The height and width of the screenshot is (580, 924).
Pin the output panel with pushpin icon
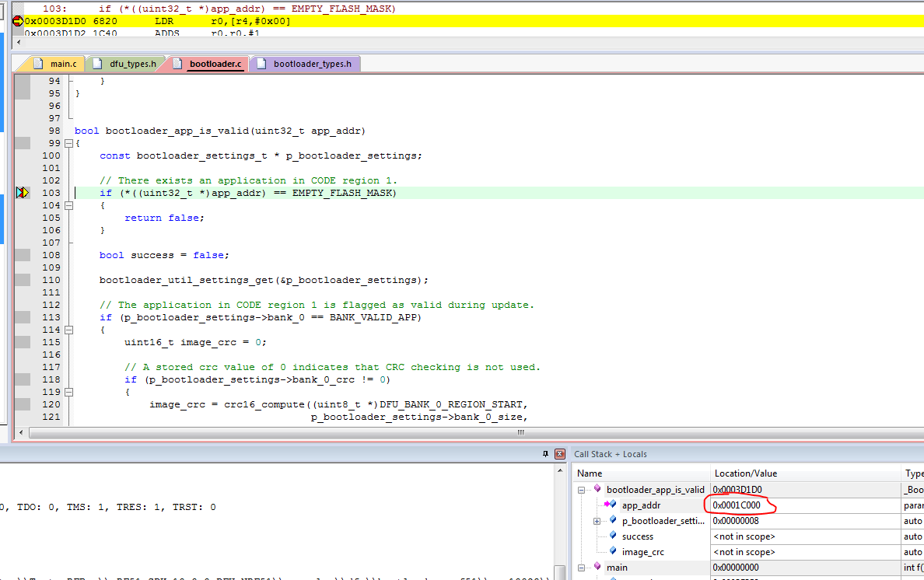[545, 453]
